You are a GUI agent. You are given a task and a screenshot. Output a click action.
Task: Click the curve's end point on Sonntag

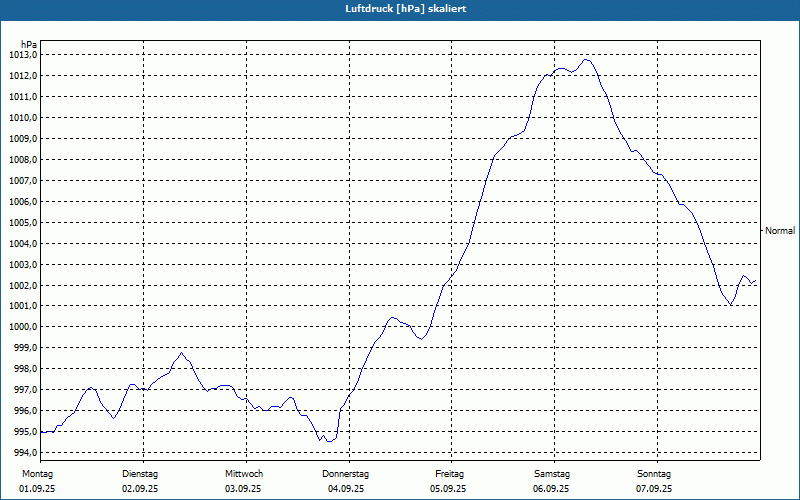(x=756, y=280)
